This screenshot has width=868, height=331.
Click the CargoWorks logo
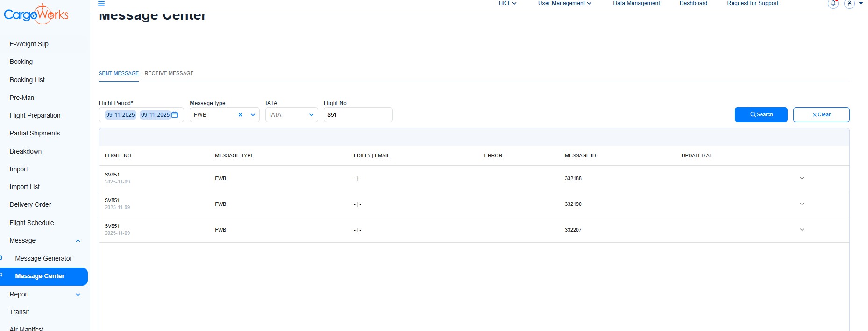(x=36, y=14)
